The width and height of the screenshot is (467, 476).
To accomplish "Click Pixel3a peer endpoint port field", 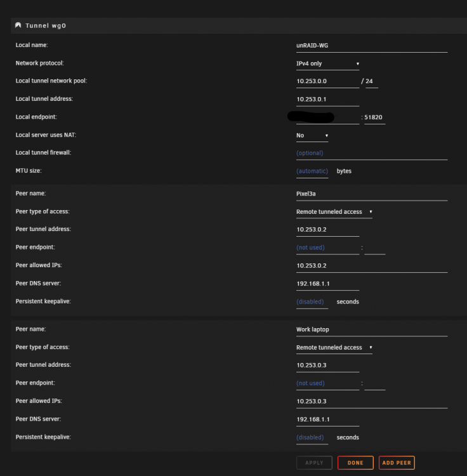I will [x=375, y=248].
